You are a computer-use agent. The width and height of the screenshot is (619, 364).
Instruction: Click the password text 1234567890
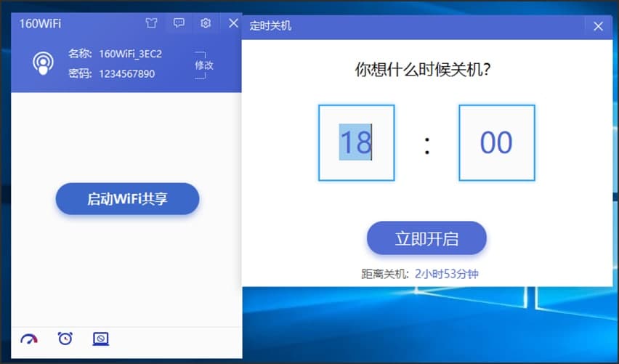[126, 74]
